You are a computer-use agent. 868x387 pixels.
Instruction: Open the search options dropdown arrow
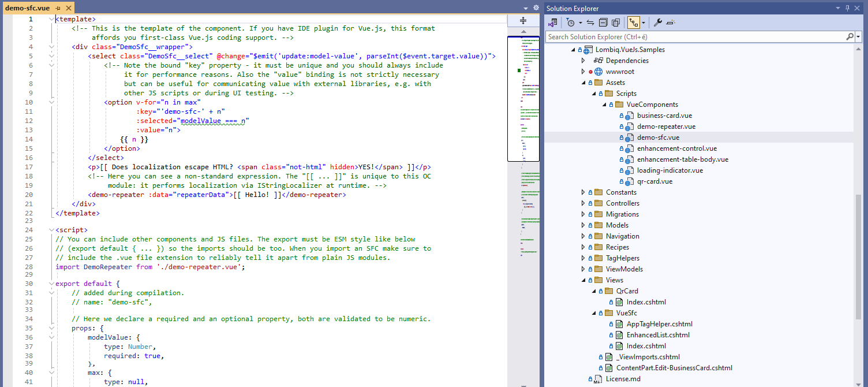coord(858,36)
